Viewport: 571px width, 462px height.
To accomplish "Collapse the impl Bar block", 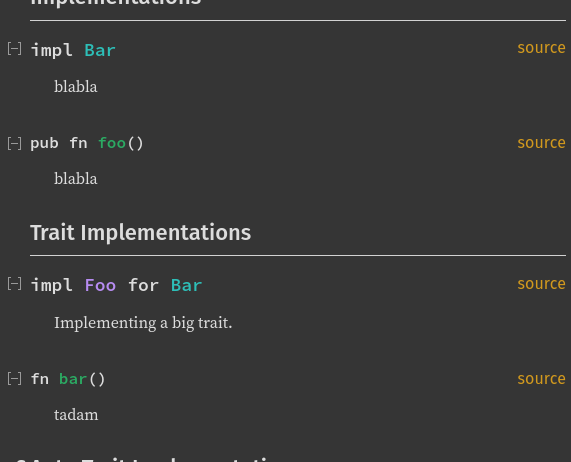I will tap(15, 49).
